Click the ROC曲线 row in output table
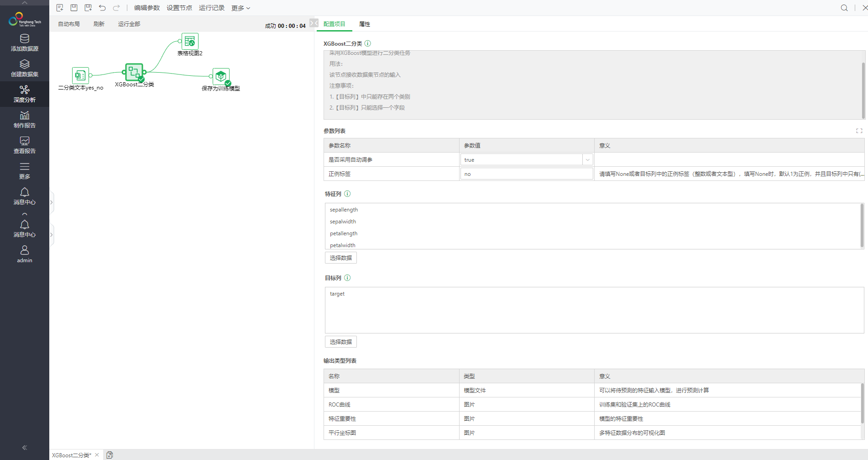Image resolution: width=868 pixels, height=460 pixels. [x=592, y=404]
